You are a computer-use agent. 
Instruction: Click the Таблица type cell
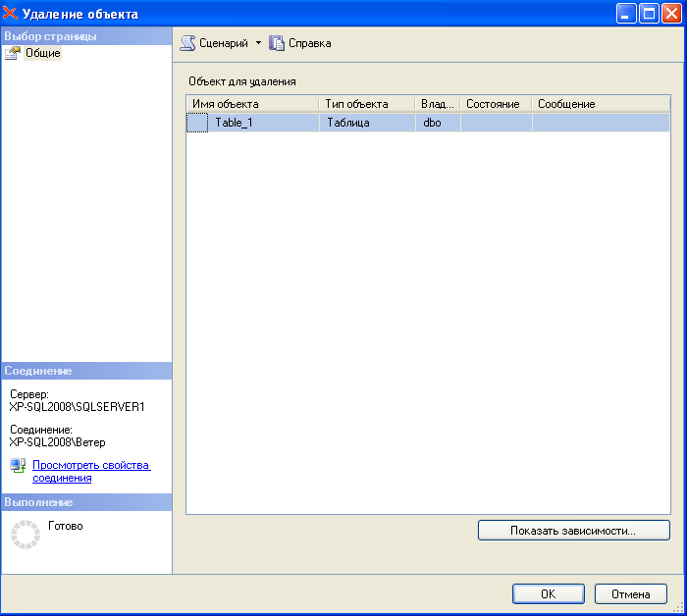coord(367,123)
